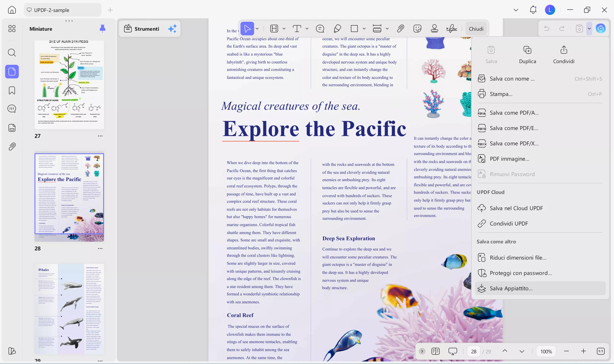Activate the Stamp tool

(x=434, y=29)
